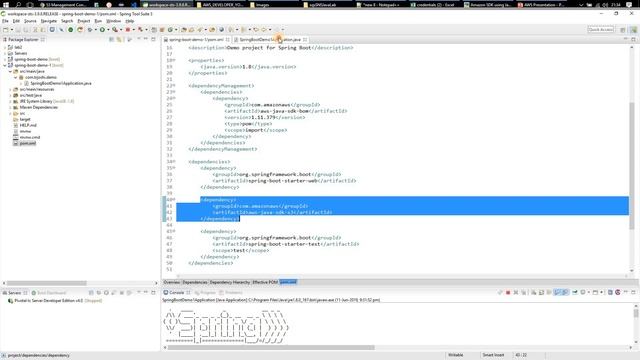Switch to the Console view tab
This screenshot has width=640, height=360.
pyautogui.click(x=177, y=293)
